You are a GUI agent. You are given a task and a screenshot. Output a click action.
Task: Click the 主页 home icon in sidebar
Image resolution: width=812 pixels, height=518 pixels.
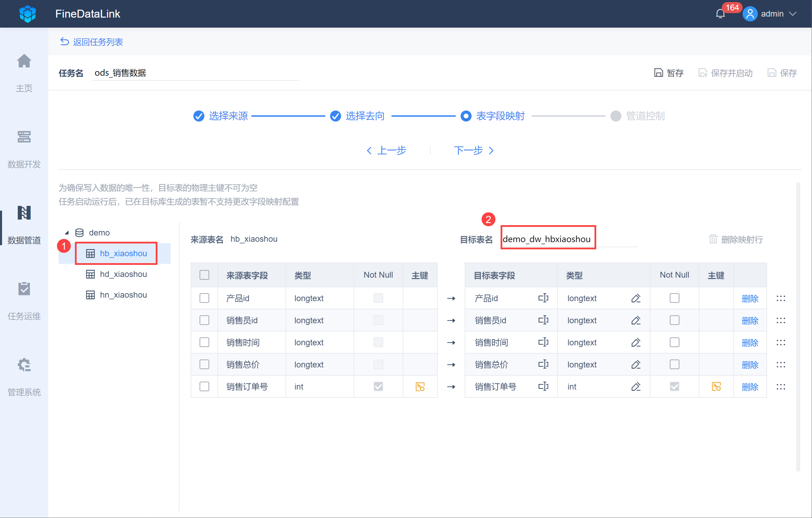24,61
